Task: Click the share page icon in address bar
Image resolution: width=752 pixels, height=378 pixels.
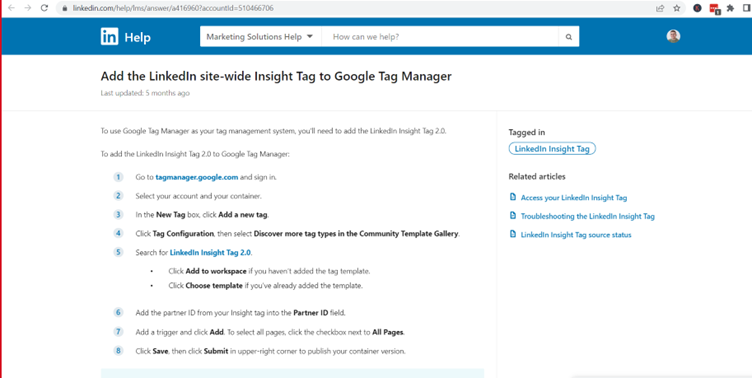Action: pos(660,8)
